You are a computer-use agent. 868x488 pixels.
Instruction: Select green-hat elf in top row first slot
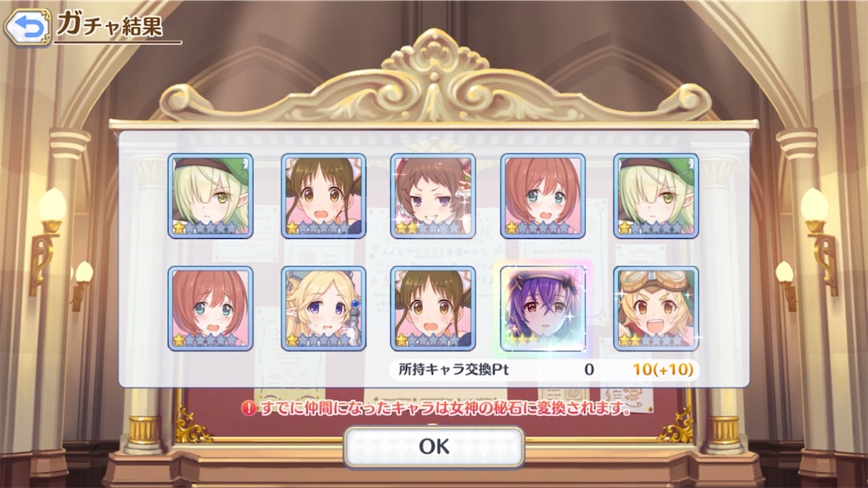point(210,197)
